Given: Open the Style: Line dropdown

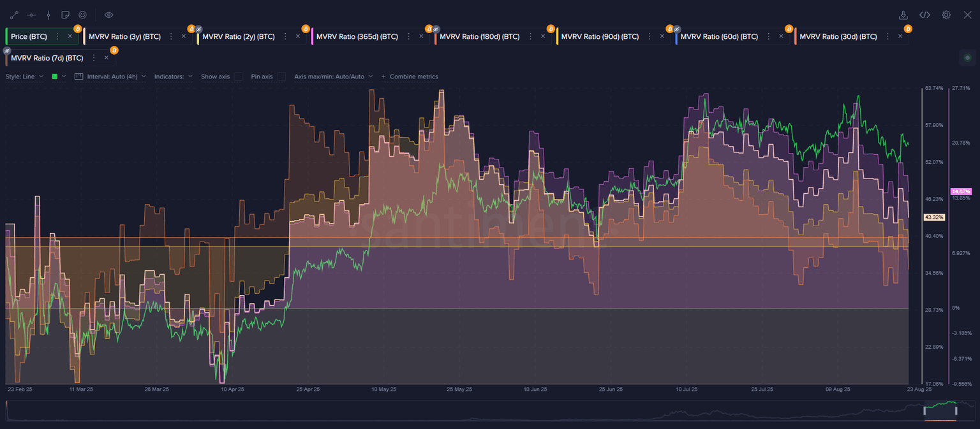Looking at the screenshot, I should (24, 76).
